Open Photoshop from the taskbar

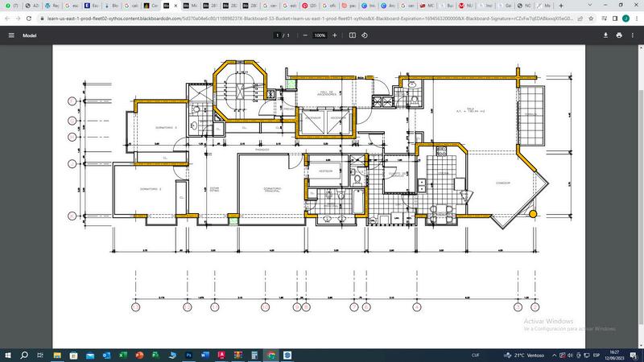click(x=188, y=355)
